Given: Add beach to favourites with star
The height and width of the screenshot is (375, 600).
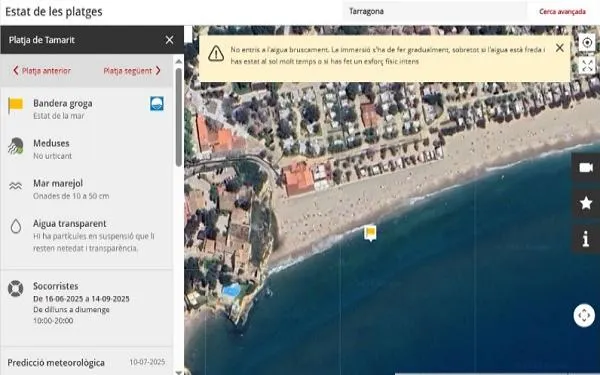Looking at the screenshot, I should pyautogui.click(x=586, y=203).
